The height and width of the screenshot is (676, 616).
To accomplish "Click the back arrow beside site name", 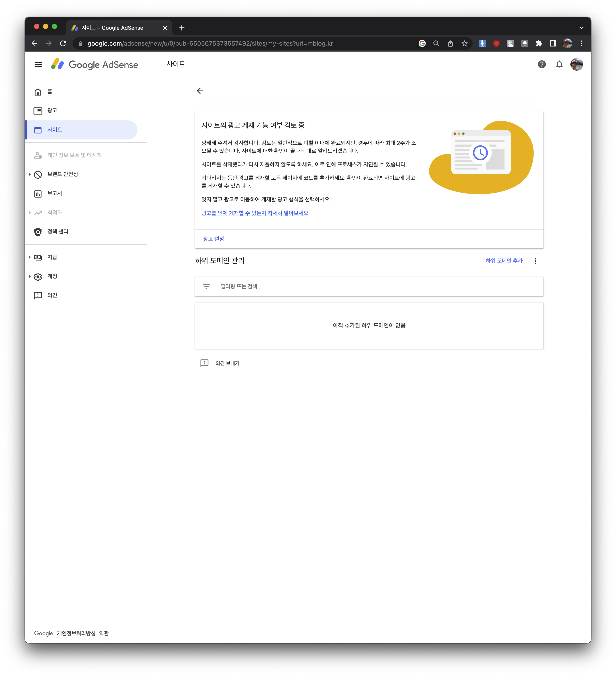I will click(x=200, y=91).
